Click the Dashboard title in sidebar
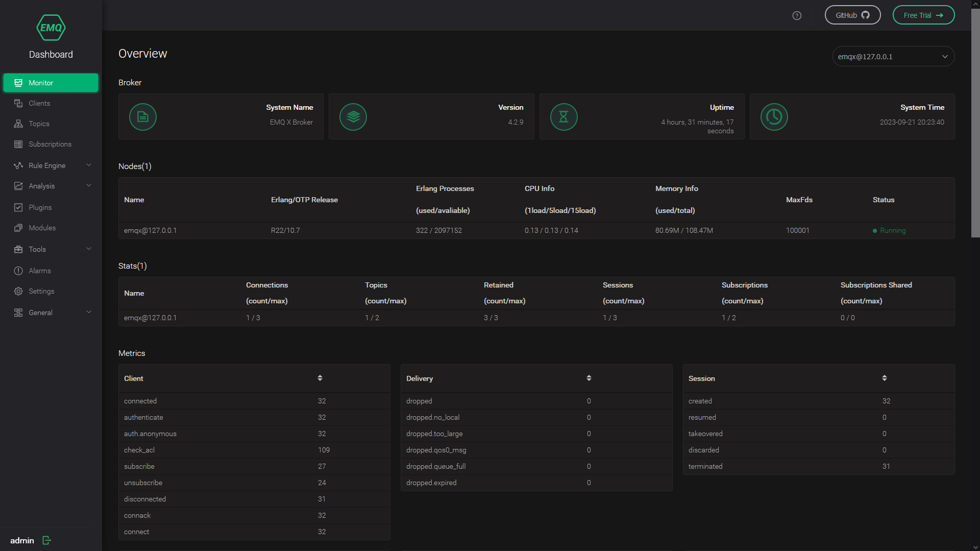This screenshot has height=551, width=980. 51,54
